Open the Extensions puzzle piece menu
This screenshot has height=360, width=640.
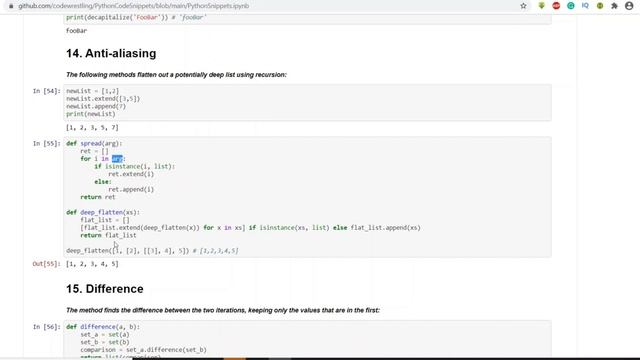point(614,6)
